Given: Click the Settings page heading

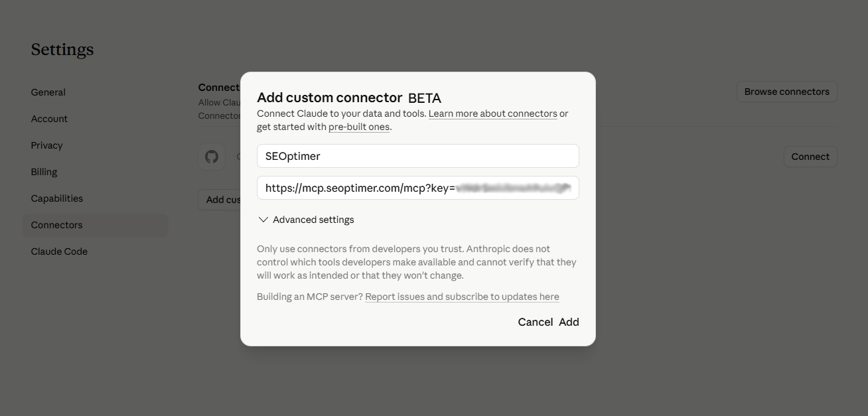Looking at the screenshot, I should (62, 48).
